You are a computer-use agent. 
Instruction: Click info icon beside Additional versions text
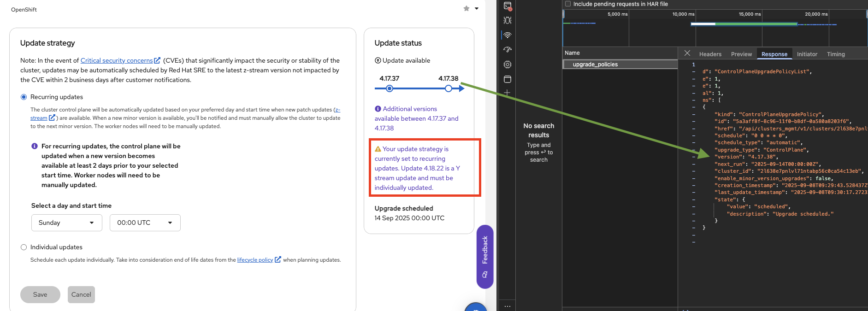(378, 109)
